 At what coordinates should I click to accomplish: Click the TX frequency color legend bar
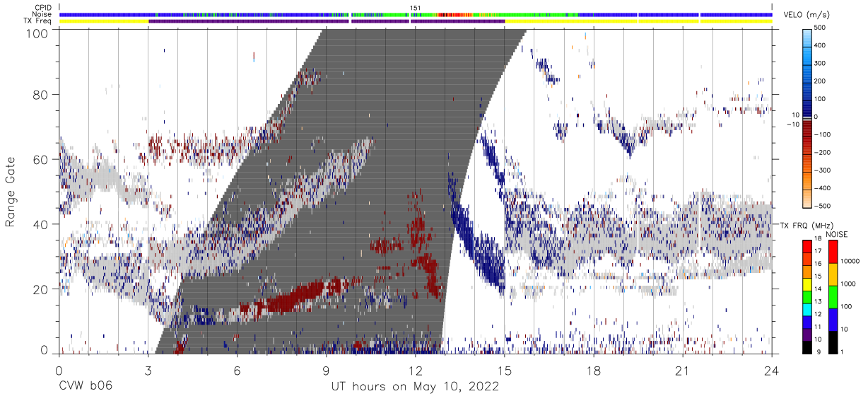tap(807, 296)
